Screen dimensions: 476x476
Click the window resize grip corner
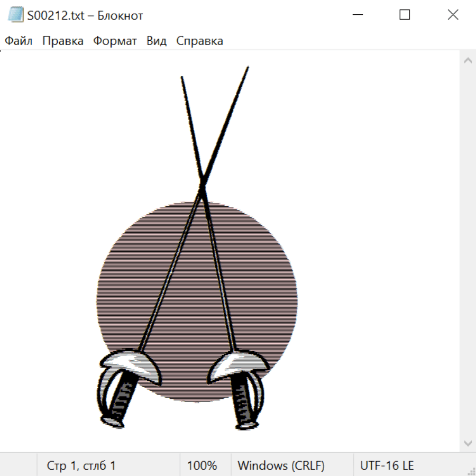pos(471,471)
